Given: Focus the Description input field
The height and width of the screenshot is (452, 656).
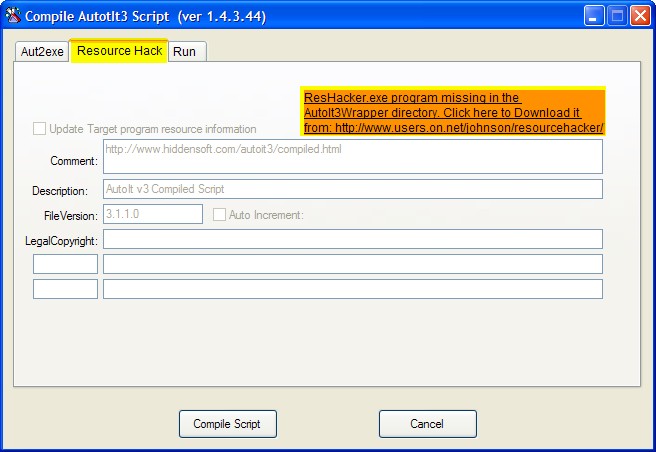Looking at the screenshot, I should [352, 189].
